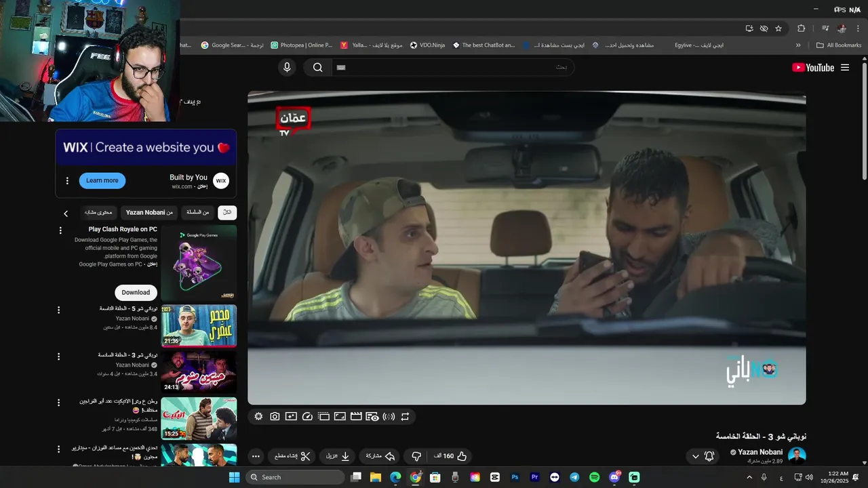This screenshot has width=868, height=488.
Task: Open options for the 21:36 recommended video
Action: [x=59, y=310]
